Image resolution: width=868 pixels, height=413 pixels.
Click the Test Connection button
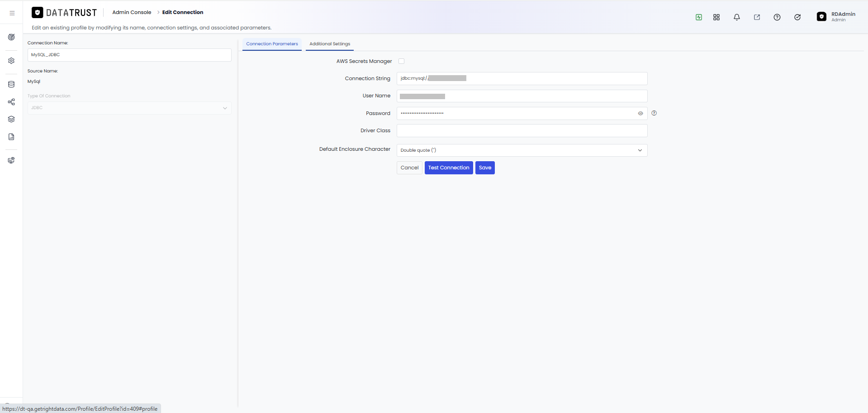[x=449, y=168]
